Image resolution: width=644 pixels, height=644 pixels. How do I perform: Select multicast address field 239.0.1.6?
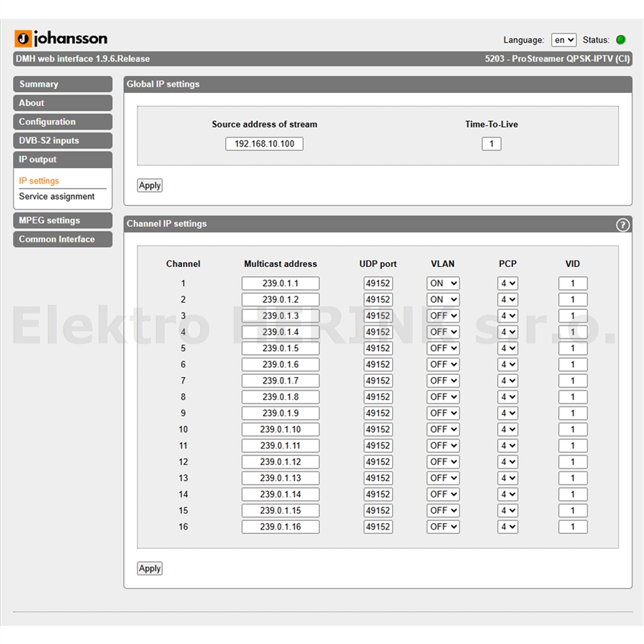[280, 364]
